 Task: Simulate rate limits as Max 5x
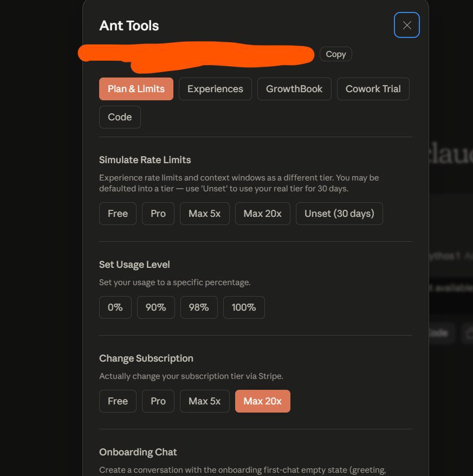(204, 214)
